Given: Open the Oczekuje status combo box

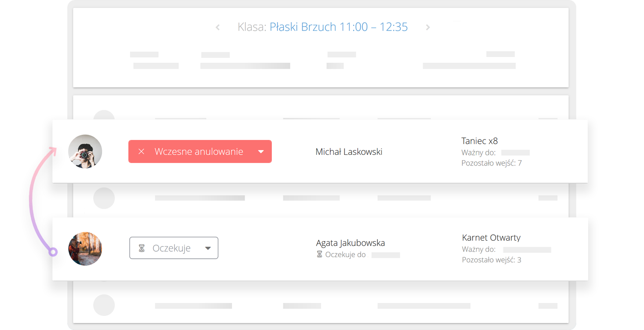Looking at the screenshot, I should click(x=173, y=248).
